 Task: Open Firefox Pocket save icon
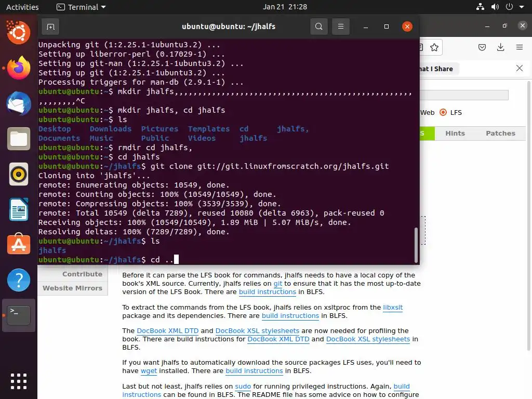pos(482,47)
